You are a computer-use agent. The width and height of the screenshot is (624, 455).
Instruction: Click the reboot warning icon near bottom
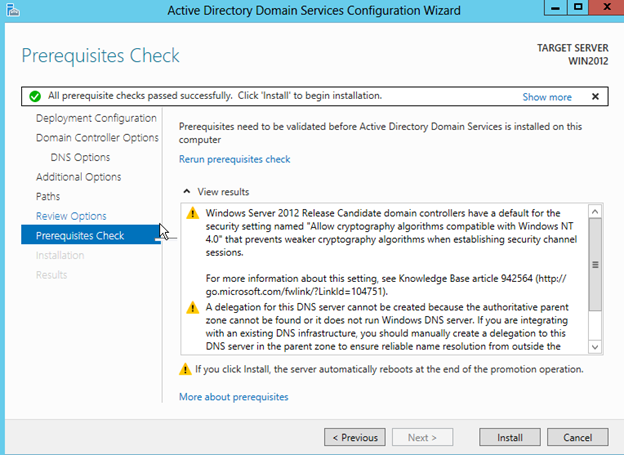(x=184, y=369)
